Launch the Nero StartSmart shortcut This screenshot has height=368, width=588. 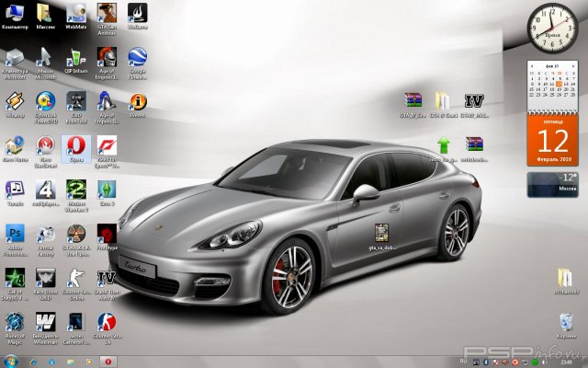click(x=45, y=146)
